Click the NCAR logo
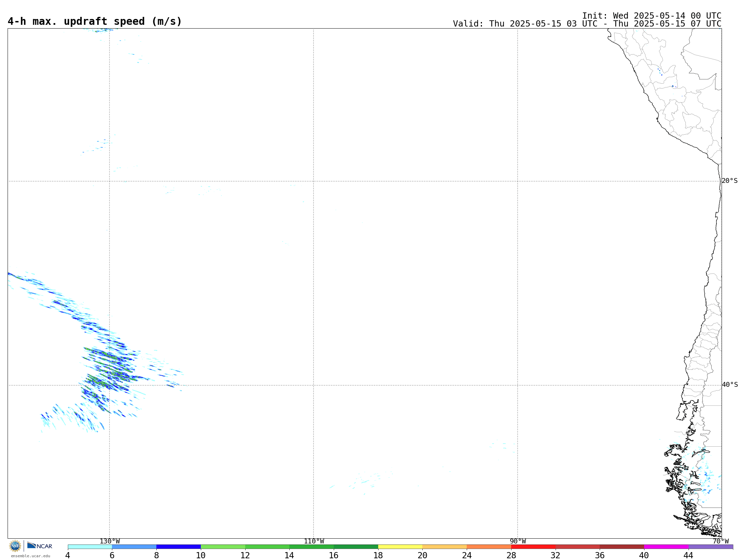744x560 pixels. (x=40, y=546)
